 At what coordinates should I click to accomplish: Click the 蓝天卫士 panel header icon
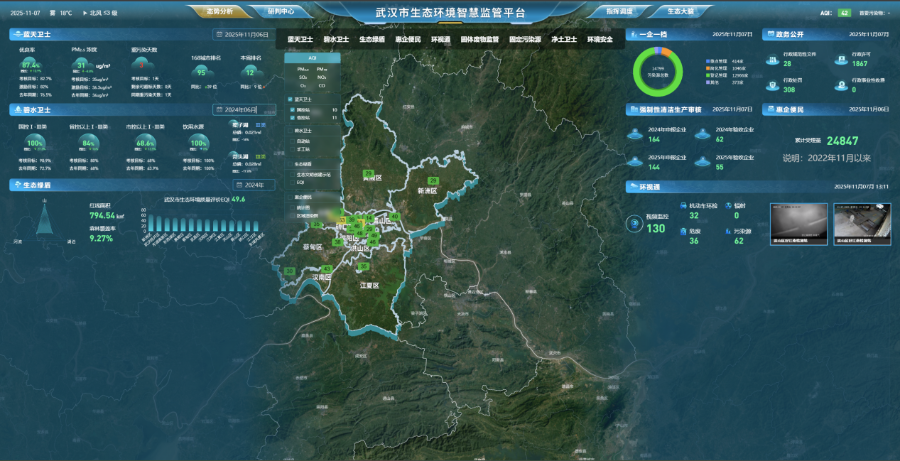point(15,35)
